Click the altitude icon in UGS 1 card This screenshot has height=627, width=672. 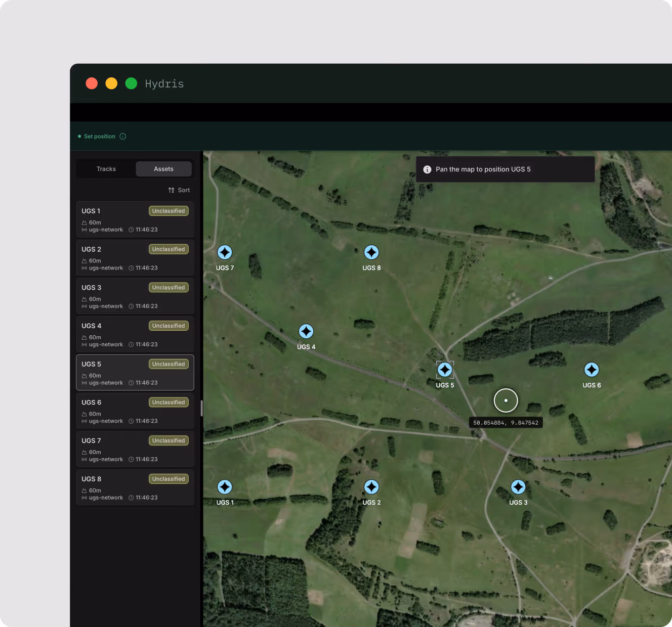click(84, 222)
